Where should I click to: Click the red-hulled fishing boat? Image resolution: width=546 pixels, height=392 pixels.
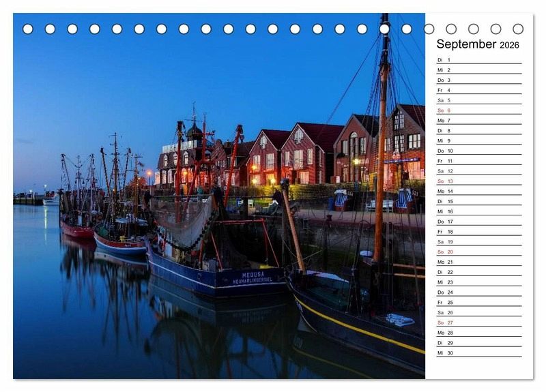point(76,230)
